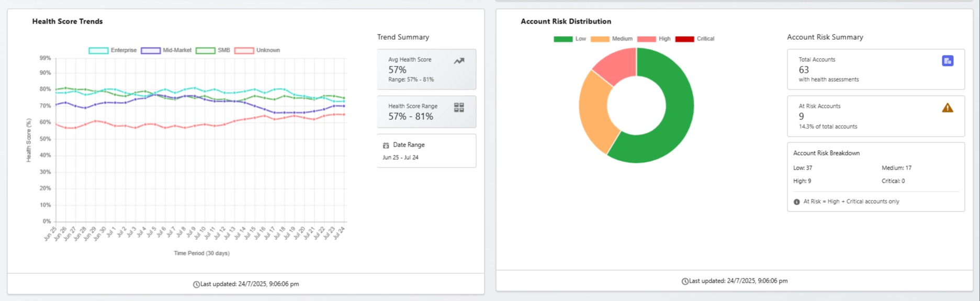The height and width of the screenshot is (301, 980).
Task: Click clock icon in Account Risk Distribution footer
Action: click(685, 281)
